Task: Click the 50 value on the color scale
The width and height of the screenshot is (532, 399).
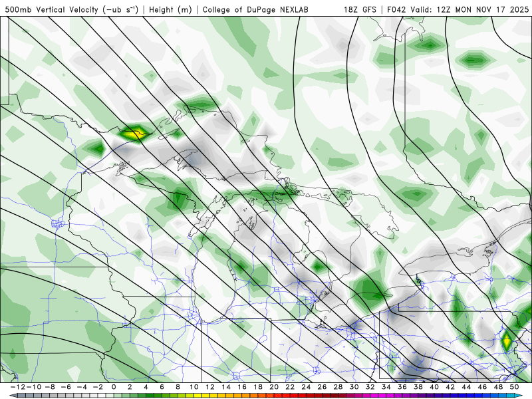Action: click(514, 387)
